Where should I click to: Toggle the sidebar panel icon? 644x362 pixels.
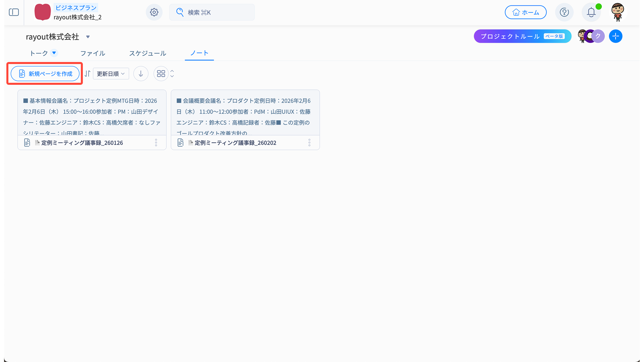(x=14, y=12)
